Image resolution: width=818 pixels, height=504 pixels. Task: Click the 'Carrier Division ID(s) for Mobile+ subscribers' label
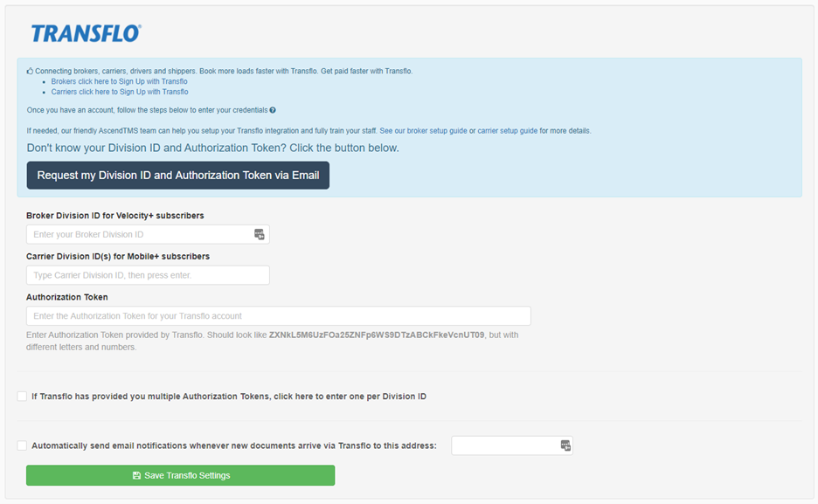coord(118,257)
